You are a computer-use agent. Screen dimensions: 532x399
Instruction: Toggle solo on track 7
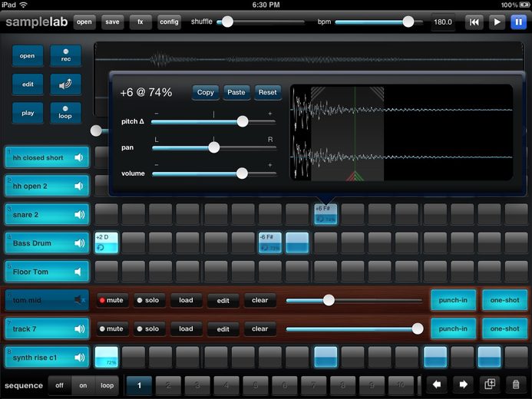click(x=148, y=328)
